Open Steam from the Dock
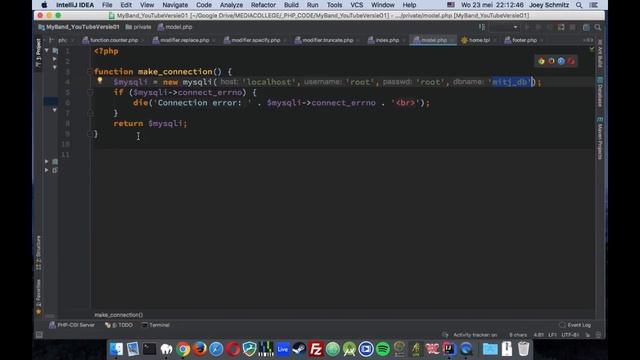The width and height of the screenshot is (640, 360). pyautogui.click(x=299, y=349)
